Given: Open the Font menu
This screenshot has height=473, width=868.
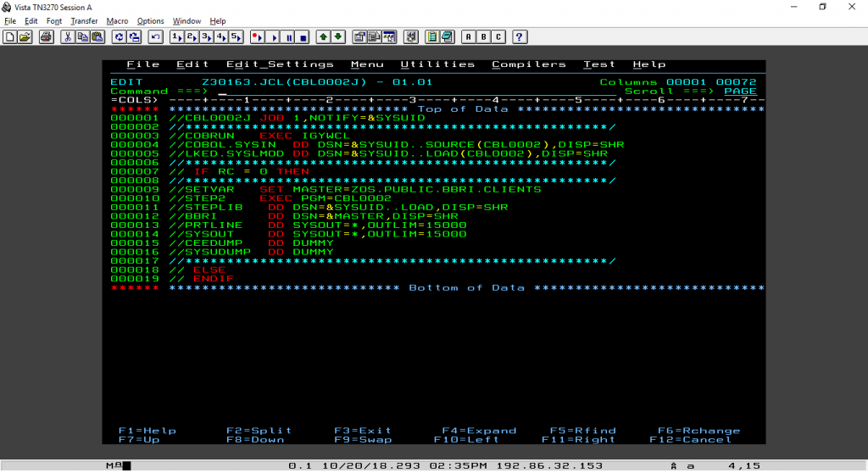Looking at the screenshot, I should coord(53,21).
